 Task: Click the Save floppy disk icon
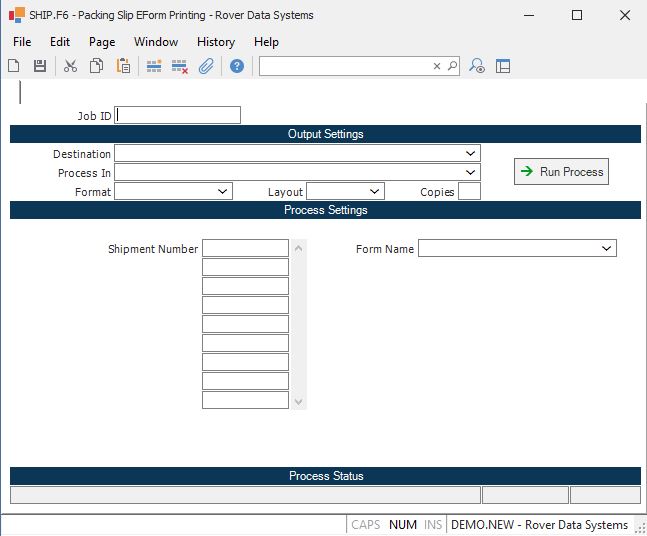pyautogui.click(x=40, y=66)
